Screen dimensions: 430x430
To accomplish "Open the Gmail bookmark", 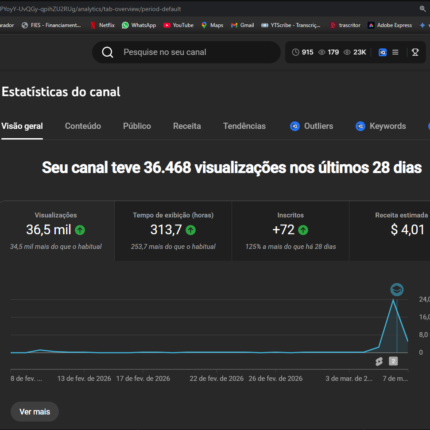I will click(242, 25).
